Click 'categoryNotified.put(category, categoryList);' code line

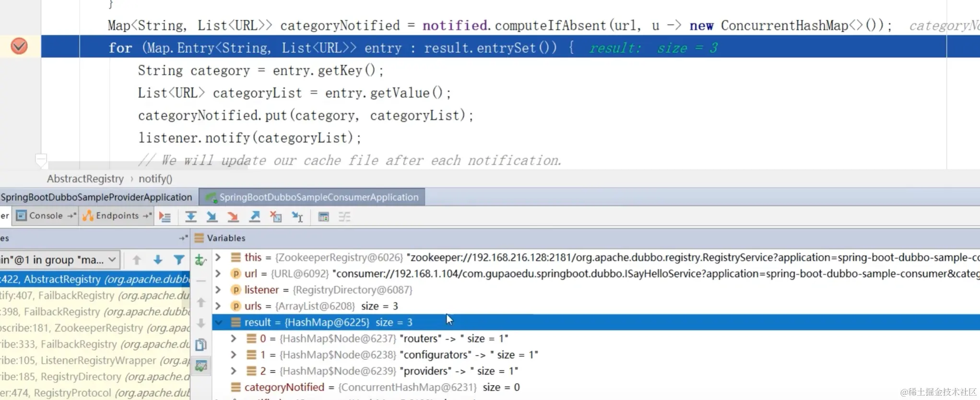pos(306,116)
